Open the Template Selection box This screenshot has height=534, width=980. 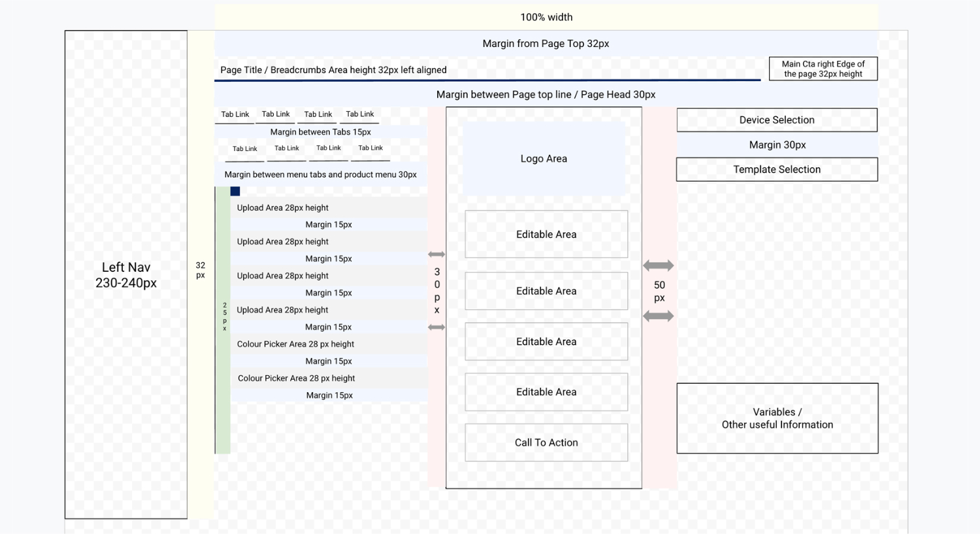[777, 169]
